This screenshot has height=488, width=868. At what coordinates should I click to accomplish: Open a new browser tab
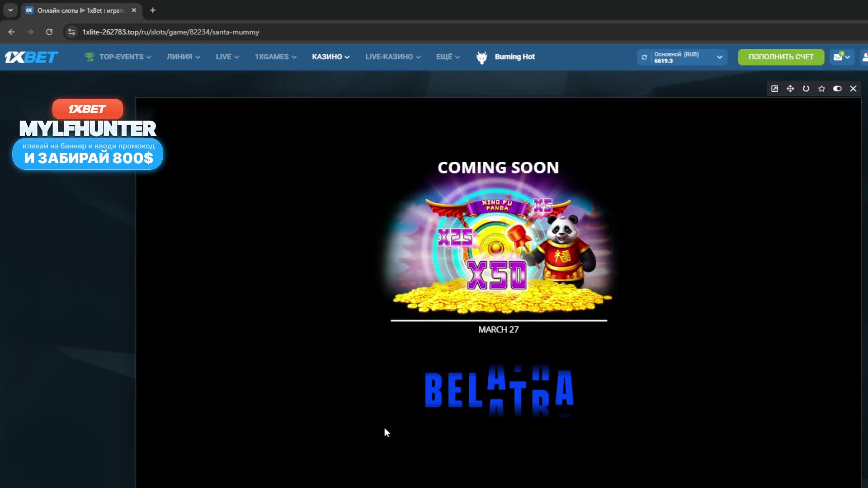tap(153, 10)
